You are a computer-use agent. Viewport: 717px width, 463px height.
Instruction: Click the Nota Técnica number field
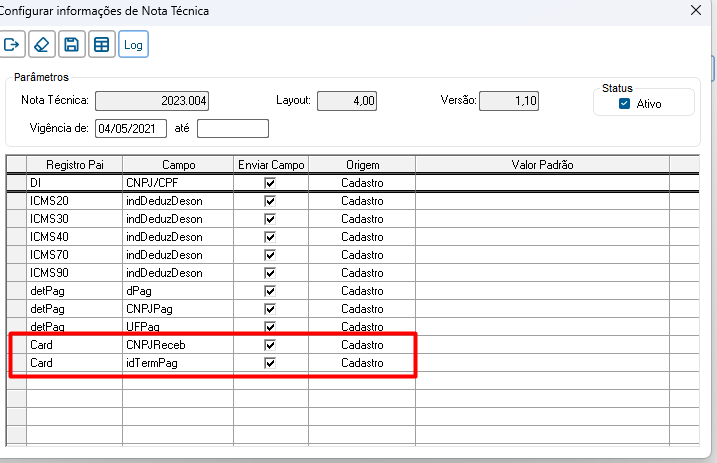pyautogui.click(x=153, y=101)
